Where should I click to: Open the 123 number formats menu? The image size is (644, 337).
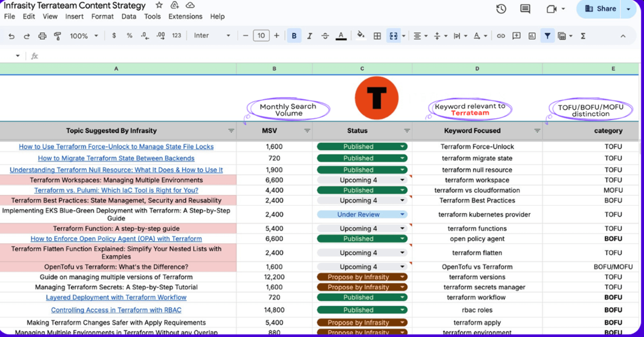pos(177,36)
